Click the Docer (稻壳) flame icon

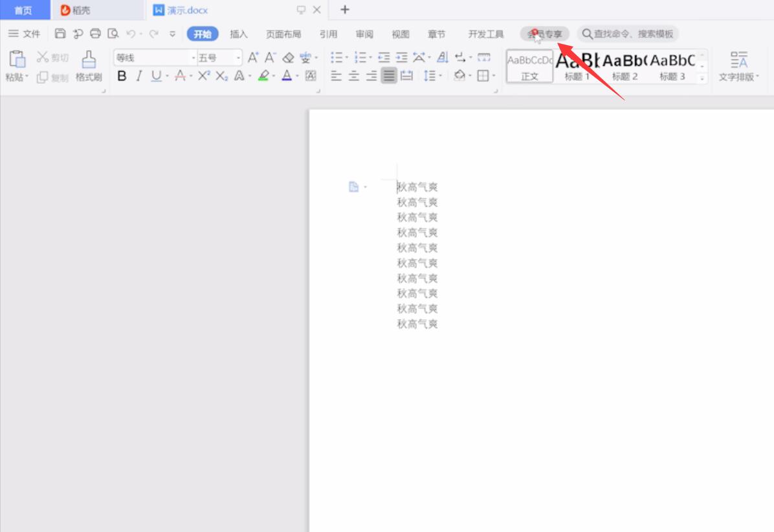(x=65, y=10)
